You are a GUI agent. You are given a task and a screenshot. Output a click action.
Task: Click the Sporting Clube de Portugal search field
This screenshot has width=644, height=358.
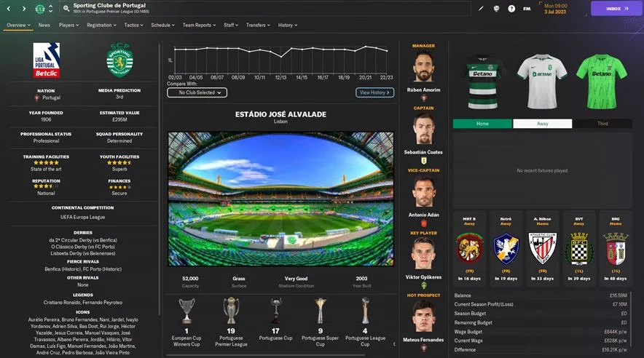pos(265,8)
